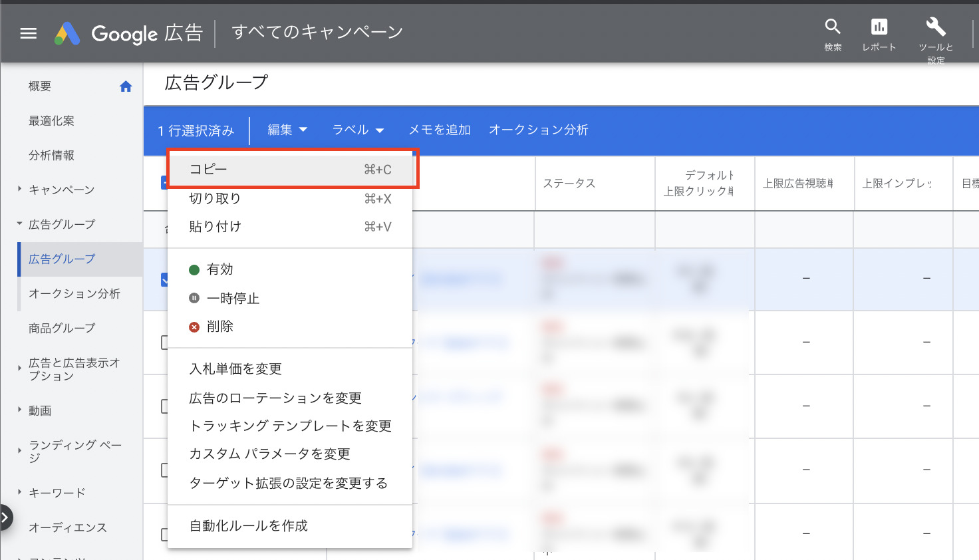Image resolution: width=979 pixels, height=560 pixels.
Task: Open the レポート reports icon
Action: click(879, 27)
